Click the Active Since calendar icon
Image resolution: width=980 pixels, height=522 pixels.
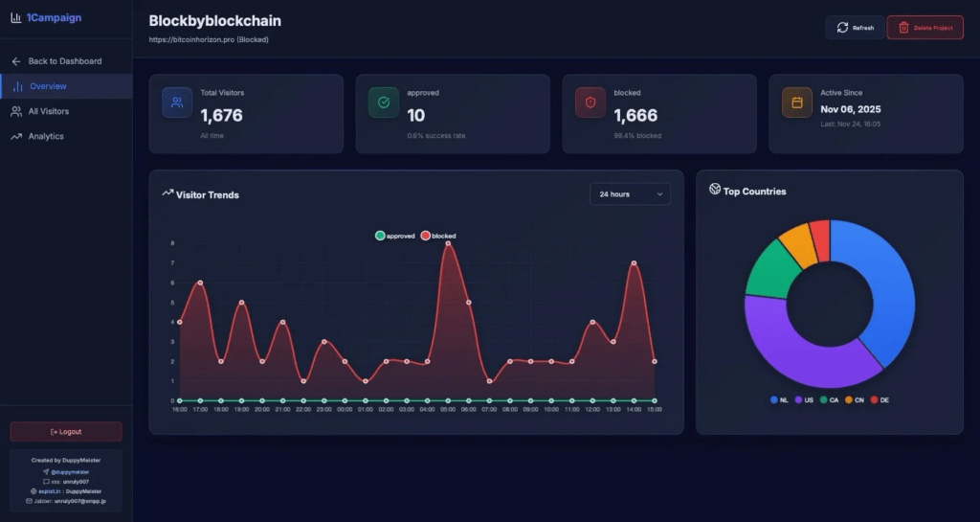point(797,102)
